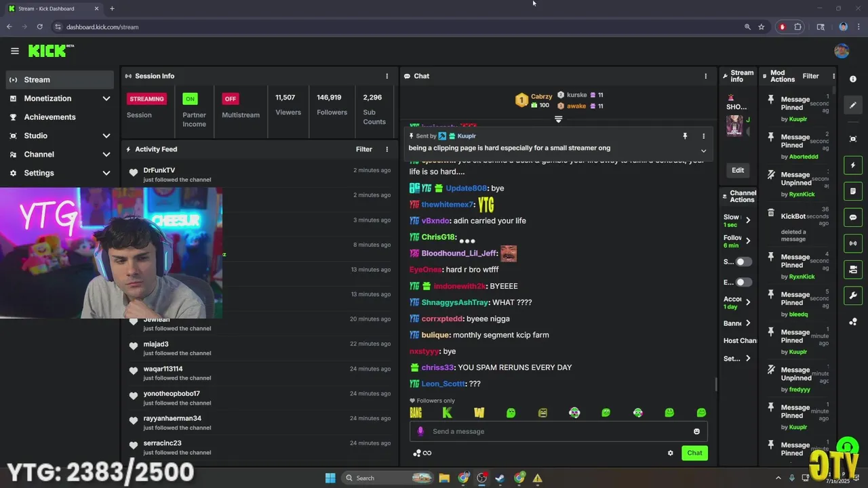Insert the green K emote
This screenshot has width=868, height=488.
447,412
